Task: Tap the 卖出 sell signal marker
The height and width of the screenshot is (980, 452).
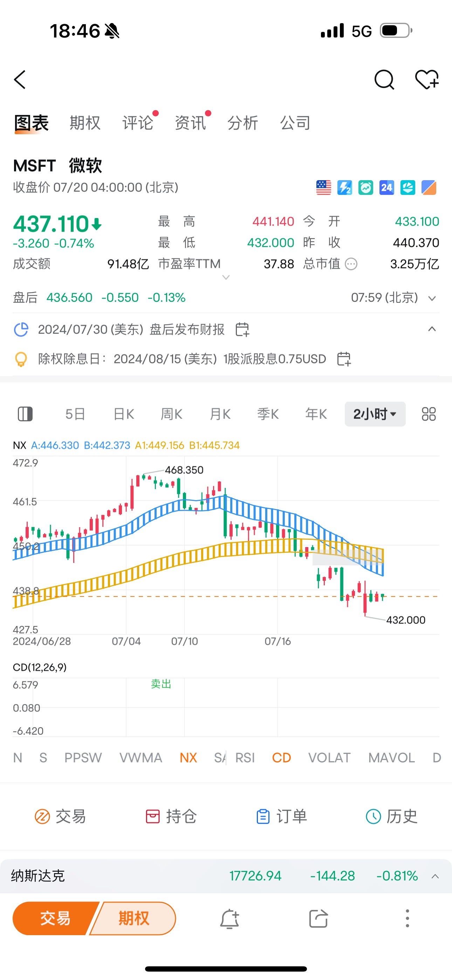Action: 161,684
